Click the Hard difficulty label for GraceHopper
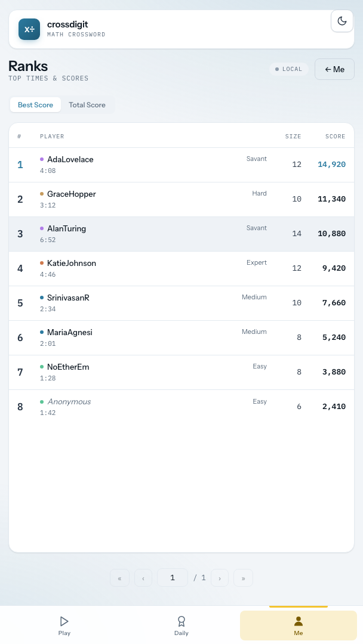The image size is (363, 644). pyautogui.click(x=259, y=193)
